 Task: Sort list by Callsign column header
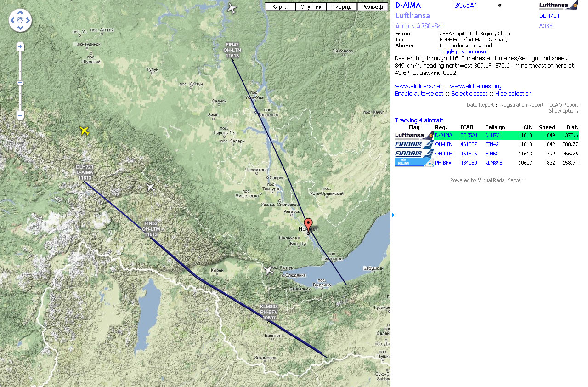coord(495,127)
